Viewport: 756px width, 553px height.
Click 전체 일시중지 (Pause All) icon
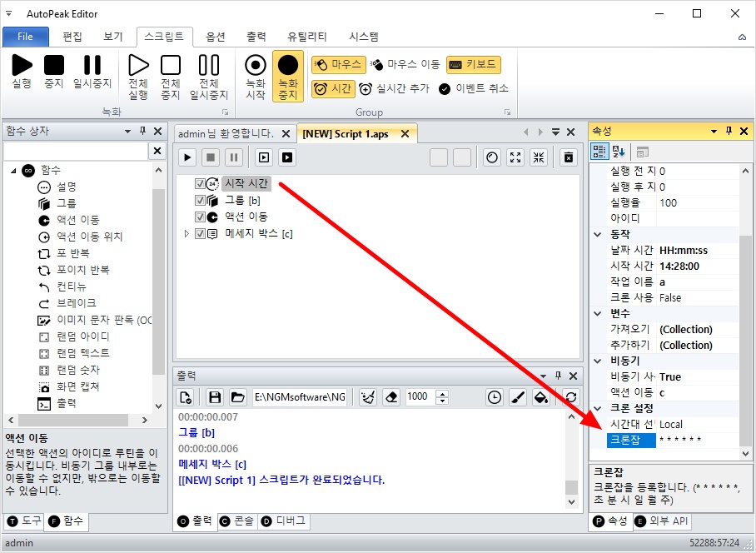(x=209, y=65)
